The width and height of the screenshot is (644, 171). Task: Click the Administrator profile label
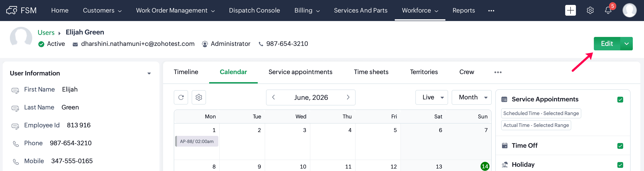tap(230, 44)
